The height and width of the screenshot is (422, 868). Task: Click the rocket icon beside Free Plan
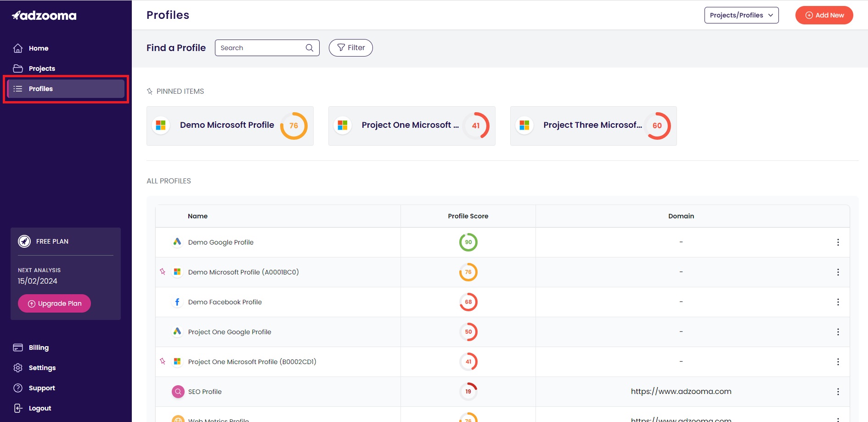(x=24, y=241)
